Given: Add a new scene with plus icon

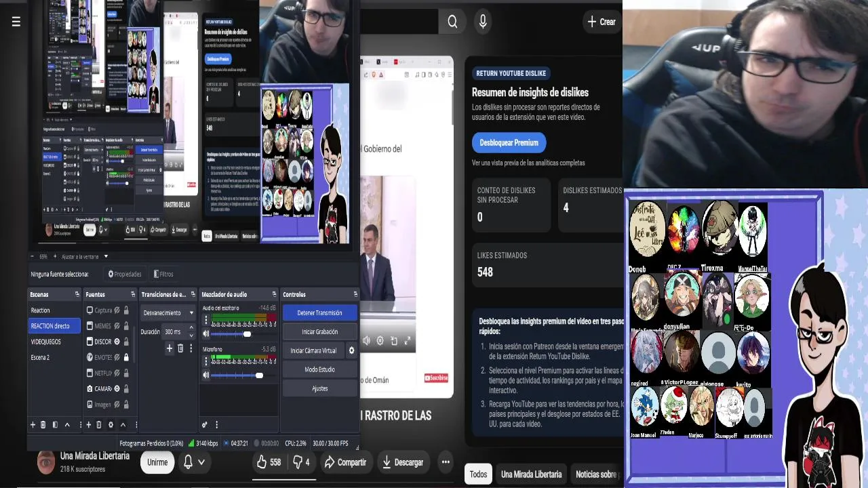Looking at the screenshot, I should coord(33,425).
